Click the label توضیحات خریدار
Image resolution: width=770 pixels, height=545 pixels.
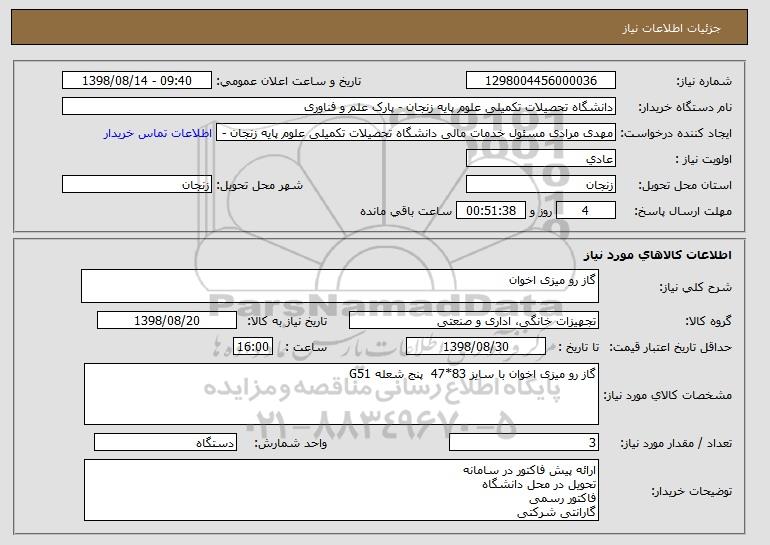691,491
